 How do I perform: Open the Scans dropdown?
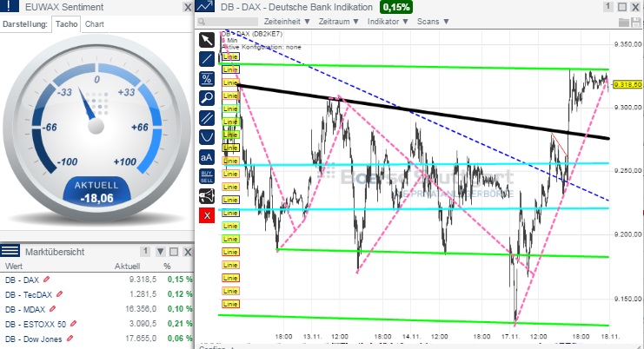433,22
